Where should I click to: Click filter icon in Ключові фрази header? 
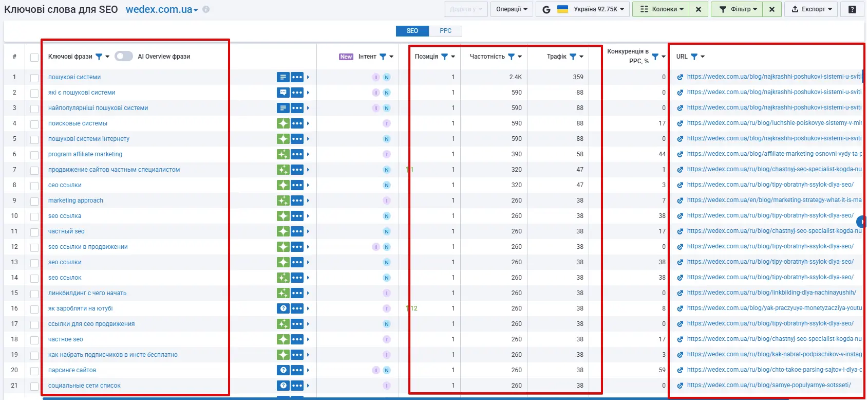click(x=99, y=57)
